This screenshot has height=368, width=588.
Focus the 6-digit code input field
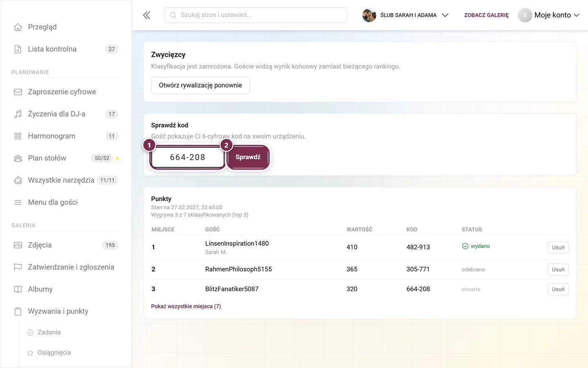click(x=187, y=157)
